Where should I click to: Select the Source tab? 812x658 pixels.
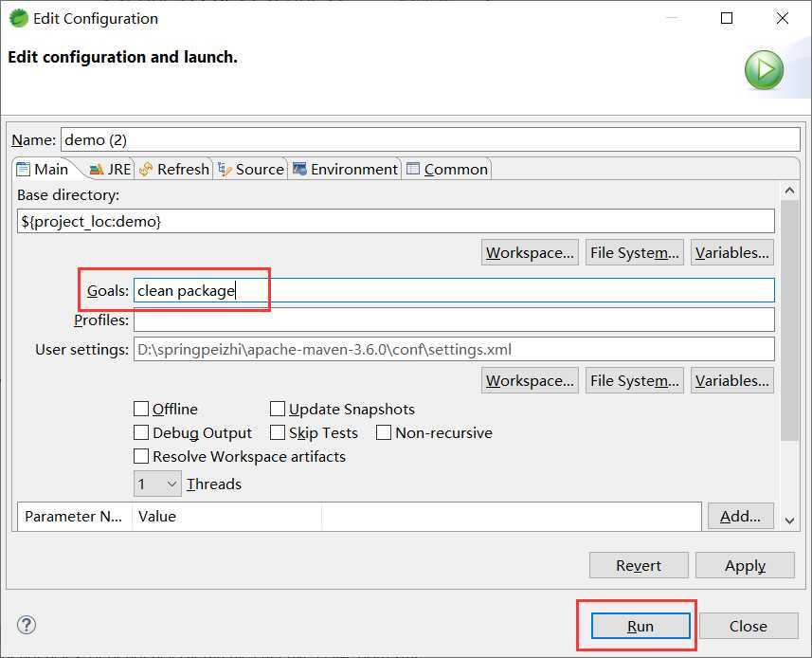tap(251, 170)
